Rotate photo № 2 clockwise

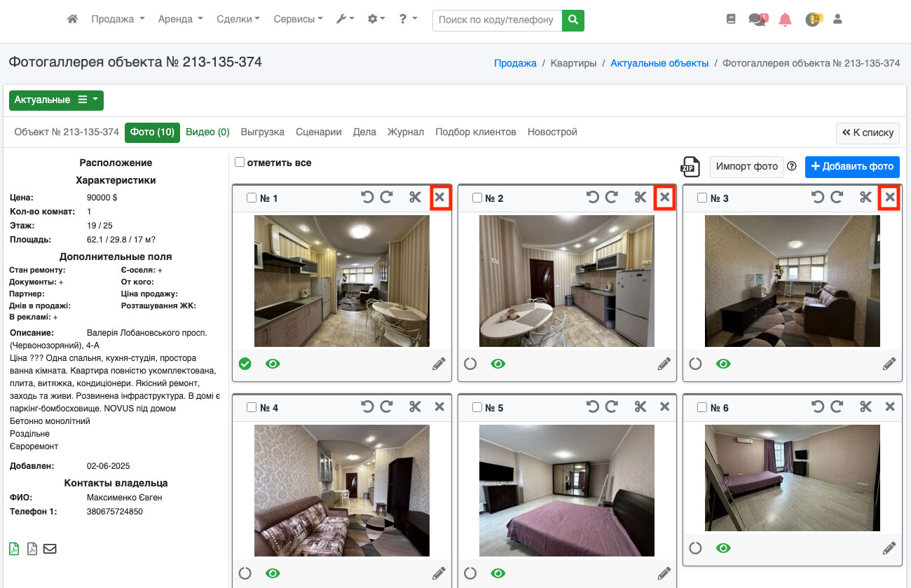click(x=612, y=198)
